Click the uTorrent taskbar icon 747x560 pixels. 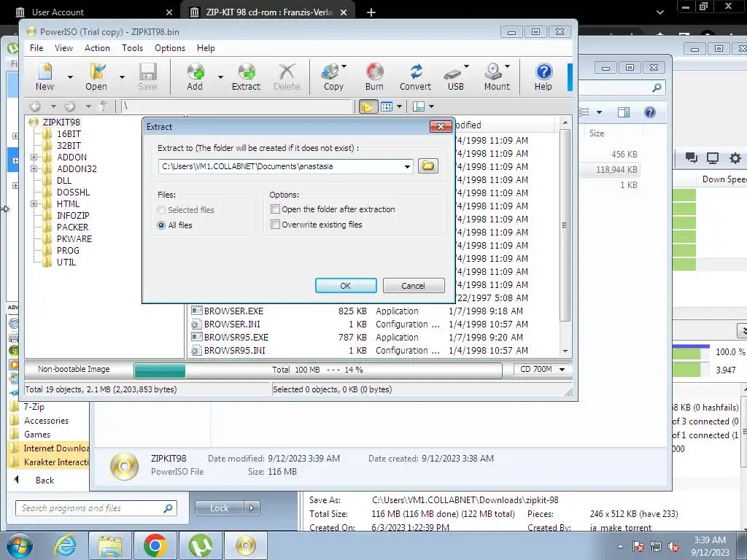[x=200, y=545]
